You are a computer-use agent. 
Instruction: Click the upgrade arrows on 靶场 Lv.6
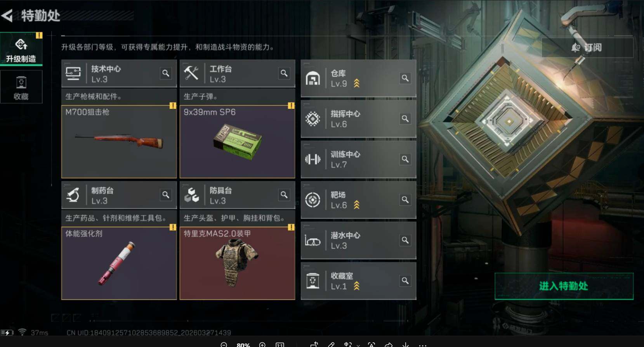(356, 205)
